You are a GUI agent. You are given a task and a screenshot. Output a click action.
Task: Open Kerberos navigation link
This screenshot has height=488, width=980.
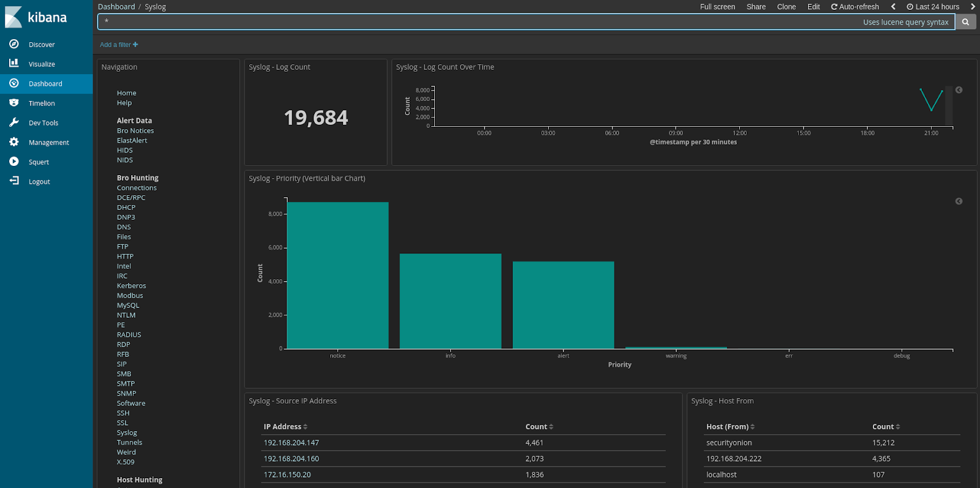point(132,286)
